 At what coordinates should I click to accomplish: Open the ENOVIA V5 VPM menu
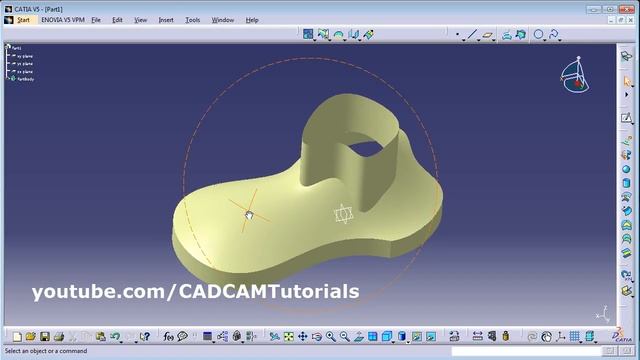point(62,20)
